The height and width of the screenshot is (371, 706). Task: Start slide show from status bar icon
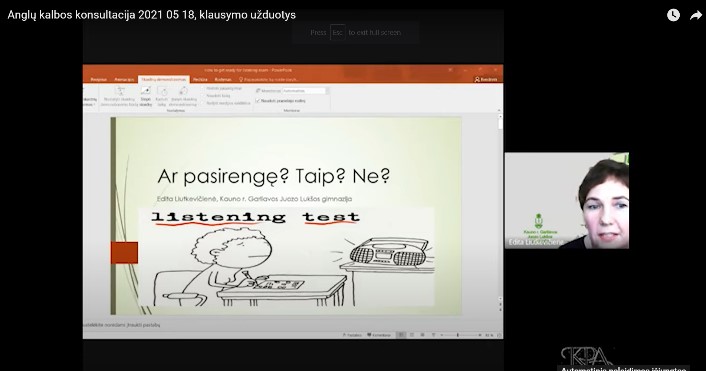click(x=433, y=335)
